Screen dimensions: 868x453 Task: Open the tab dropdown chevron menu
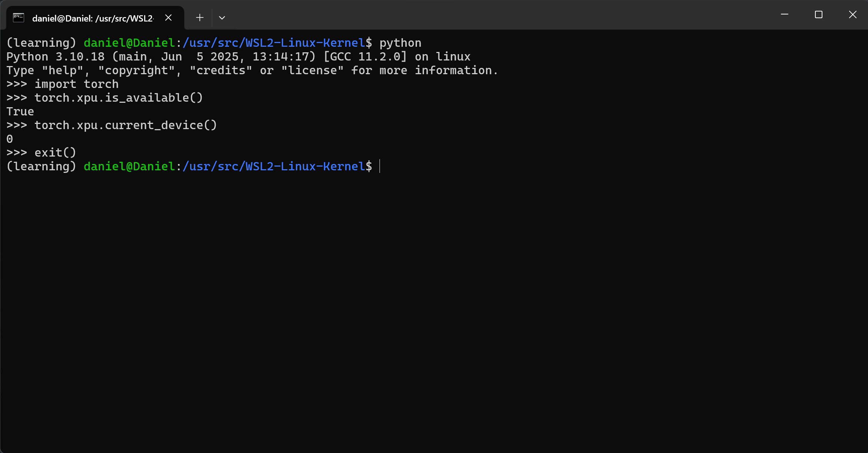(x=222, y=17)
